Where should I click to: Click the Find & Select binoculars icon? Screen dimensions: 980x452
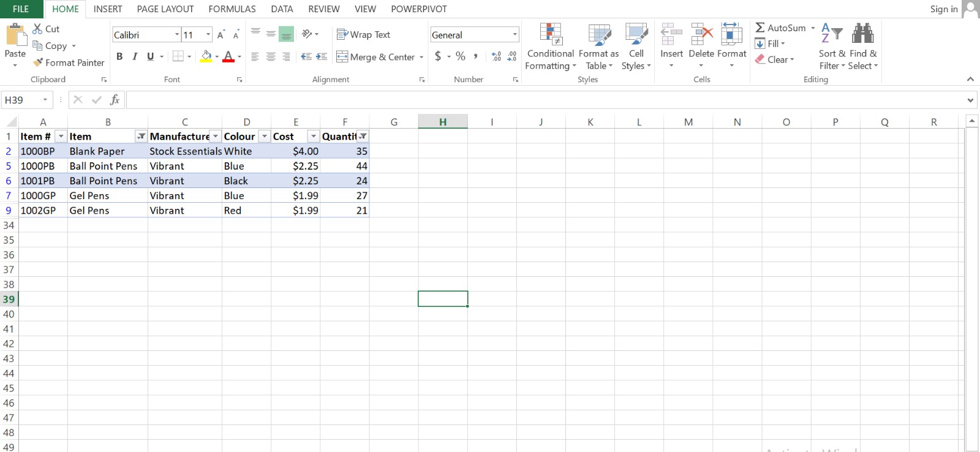(862, 34)
